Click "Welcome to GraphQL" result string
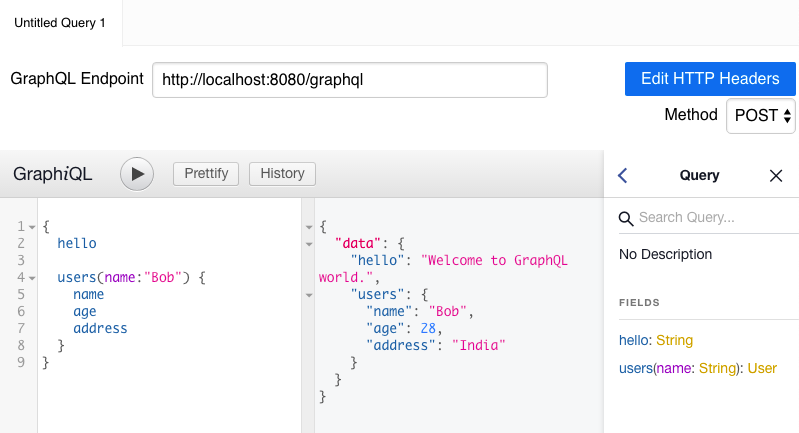This screenshot has height=433, width=799. click(x=494, y=260)
